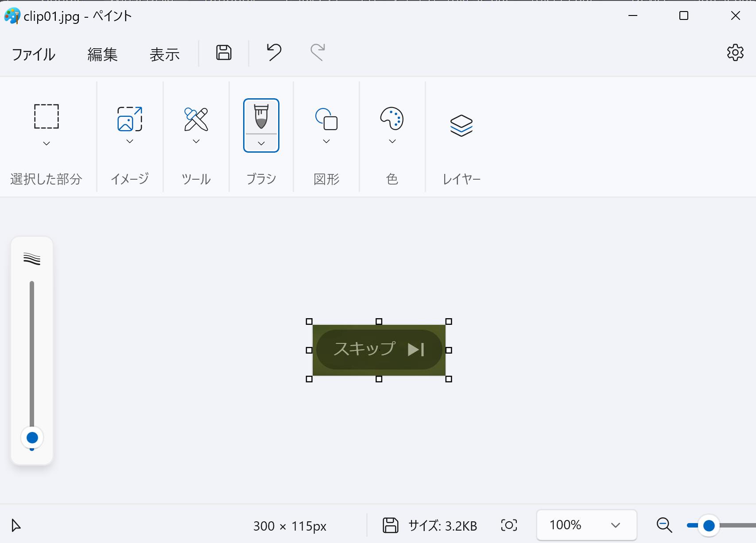The width and height of the screenshot is (756, 543).
Task: Toggle the Layers (レイヤー) panel
Action: 461,126
